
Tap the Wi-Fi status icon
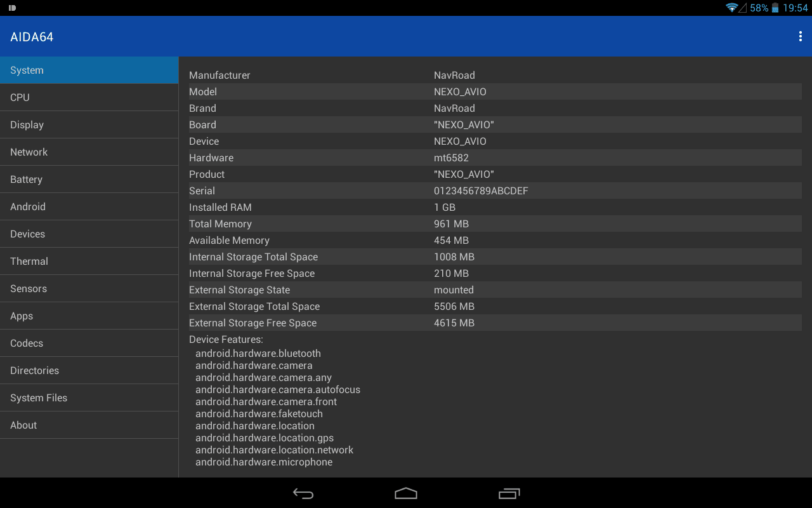click(x=732, y=8)
